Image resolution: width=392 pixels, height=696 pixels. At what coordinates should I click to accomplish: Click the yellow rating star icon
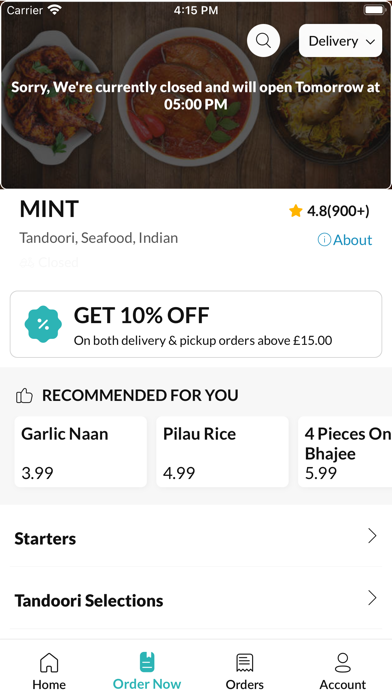(295, 211)
